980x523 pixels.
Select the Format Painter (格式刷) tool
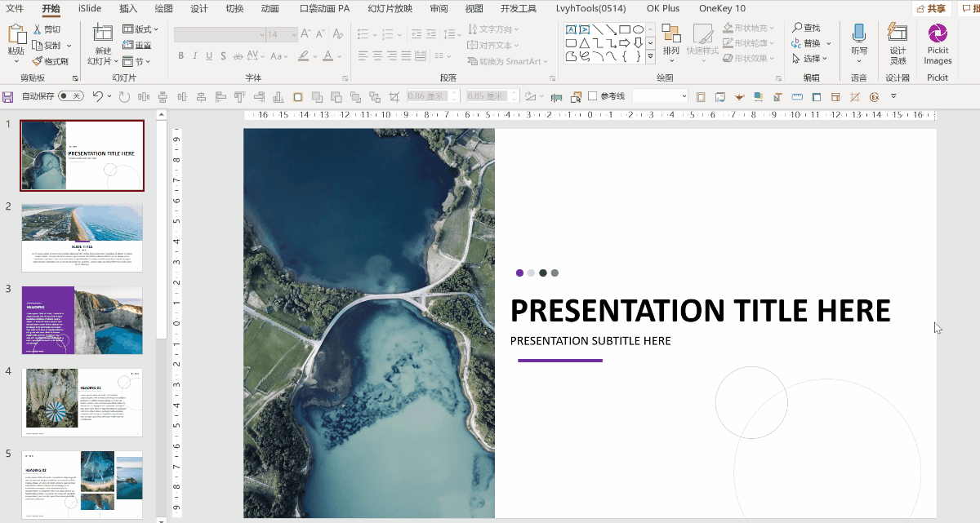pos(50,61)
